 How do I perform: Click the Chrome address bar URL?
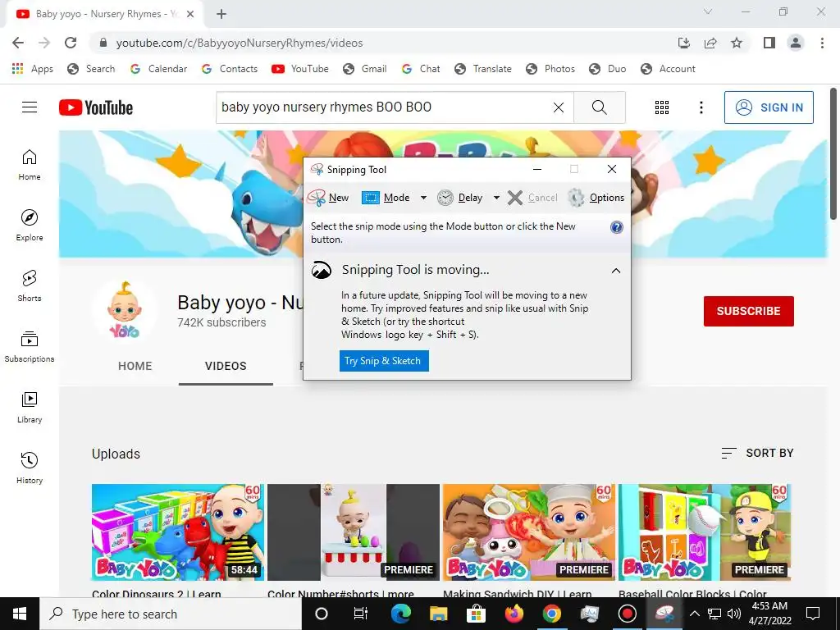[x=240, y=43]
